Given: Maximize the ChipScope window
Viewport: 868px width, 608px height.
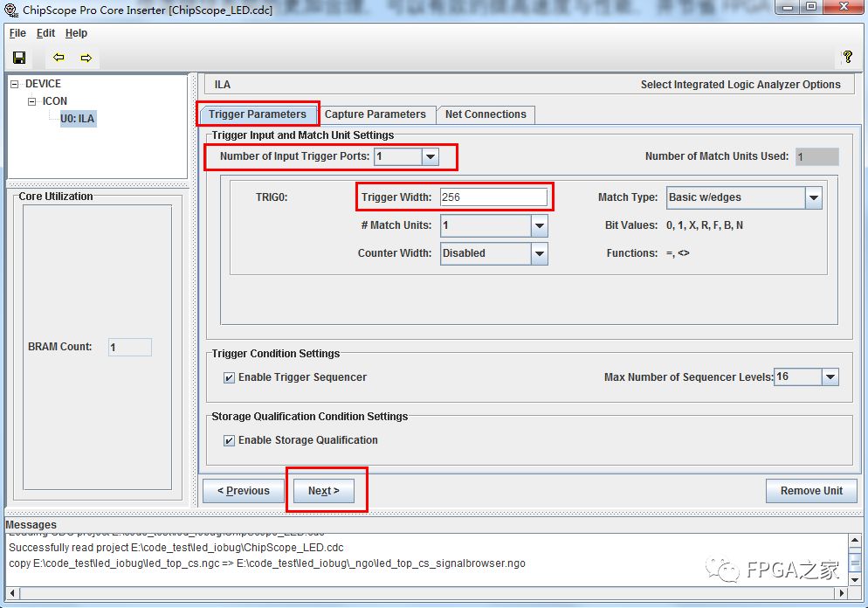Looking at the screenshot, I should click(x=811, y=7).
